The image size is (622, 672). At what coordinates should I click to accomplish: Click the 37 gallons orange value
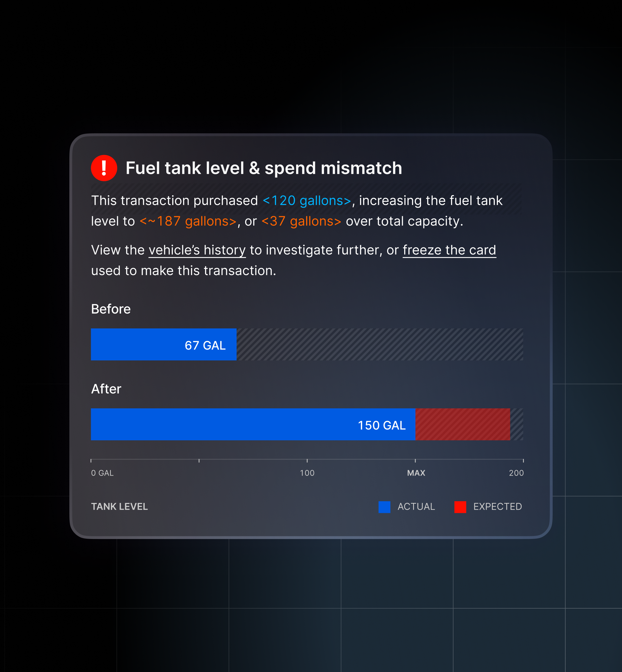point(301,221)
